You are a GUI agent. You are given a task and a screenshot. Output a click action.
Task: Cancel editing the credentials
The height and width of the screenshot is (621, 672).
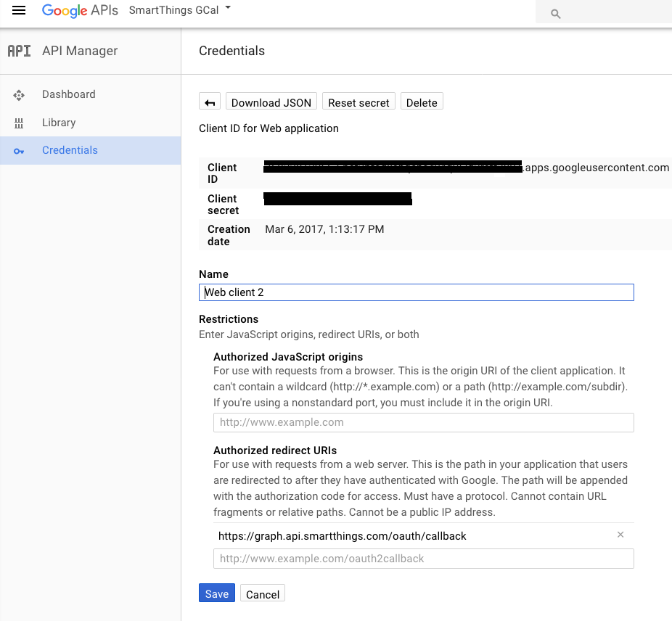263,594
